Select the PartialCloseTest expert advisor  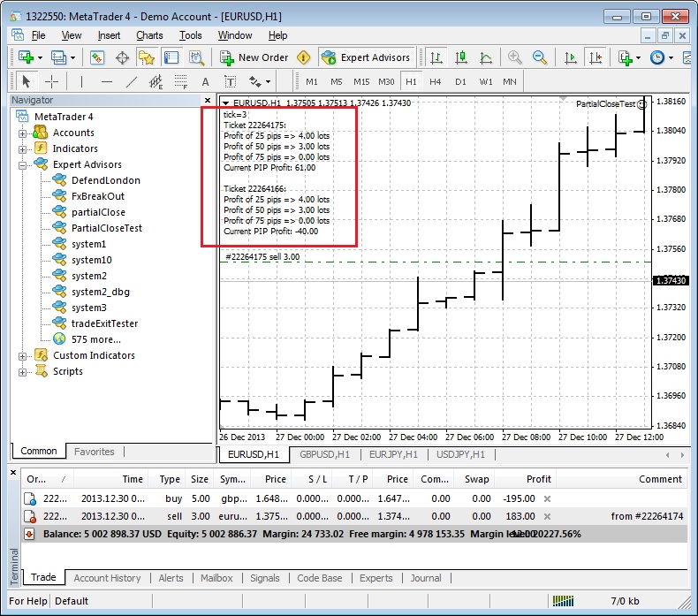click(106, 228)
